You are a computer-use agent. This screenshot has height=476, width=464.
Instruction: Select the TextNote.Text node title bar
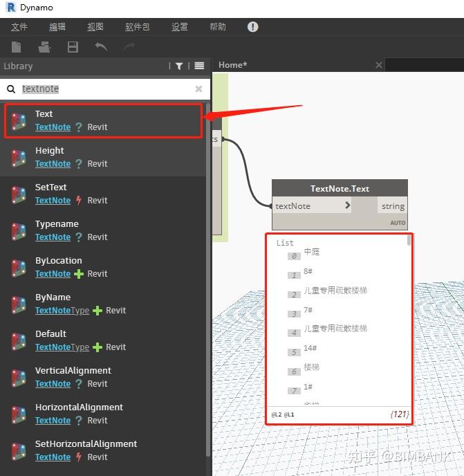(x=340, y=188)
